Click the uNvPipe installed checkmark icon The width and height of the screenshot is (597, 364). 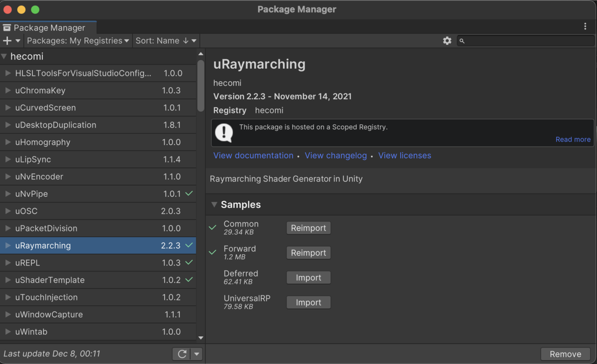(x=189, y=193)
